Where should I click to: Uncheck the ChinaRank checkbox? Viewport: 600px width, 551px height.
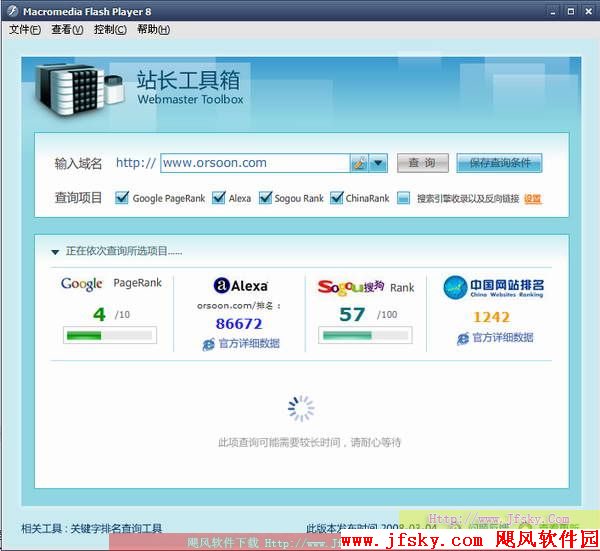[x=336, y=198]
